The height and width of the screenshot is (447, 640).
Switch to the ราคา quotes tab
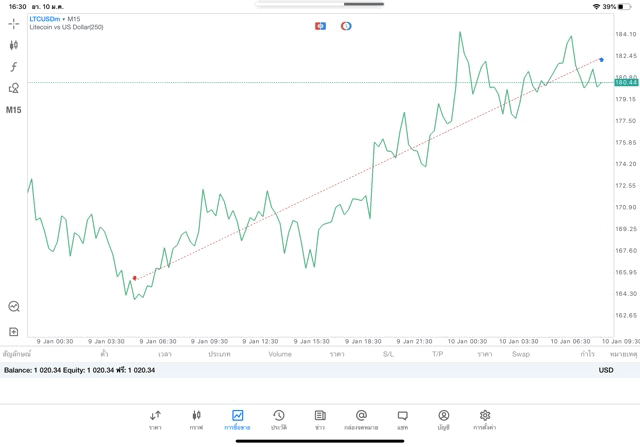(x=155, y=419)
